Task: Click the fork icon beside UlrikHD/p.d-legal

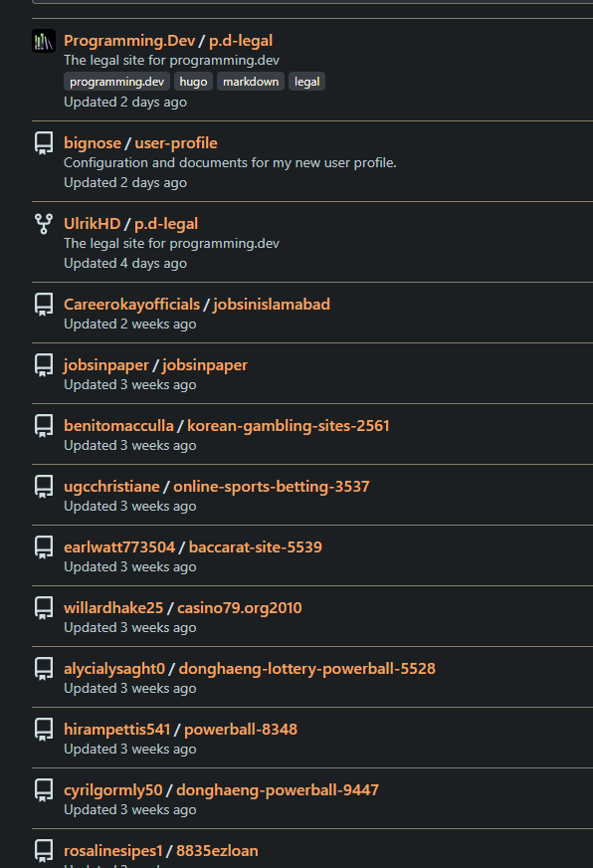Action: 44,224
